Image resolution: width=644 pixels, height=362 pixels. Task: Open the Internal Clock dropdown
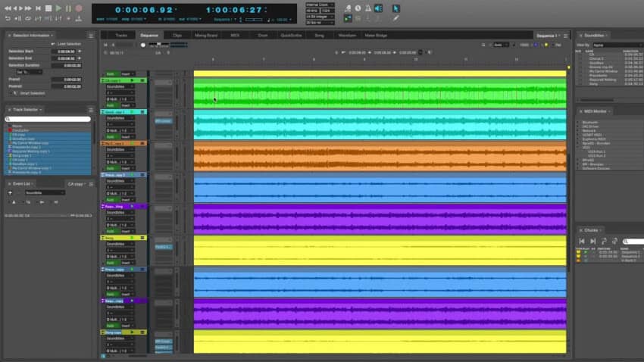coord(320,4)
